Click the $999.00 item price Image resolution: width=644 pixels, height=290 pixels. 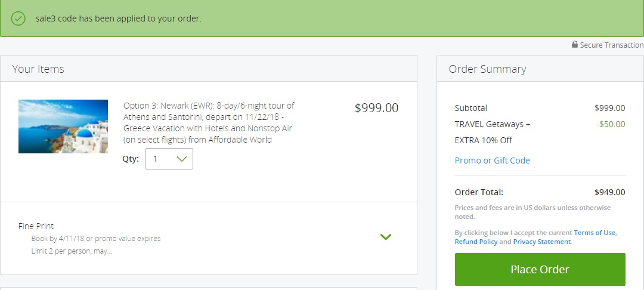[376, 108]
